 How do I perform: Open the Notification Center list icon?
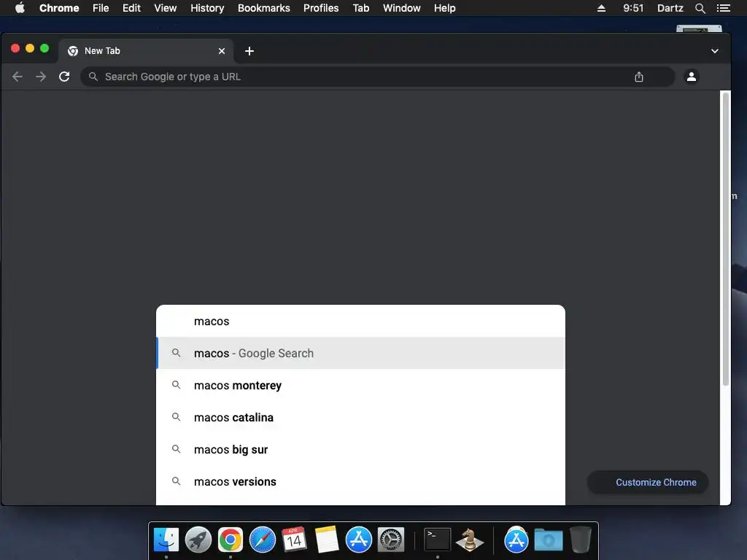pos(723,8)
